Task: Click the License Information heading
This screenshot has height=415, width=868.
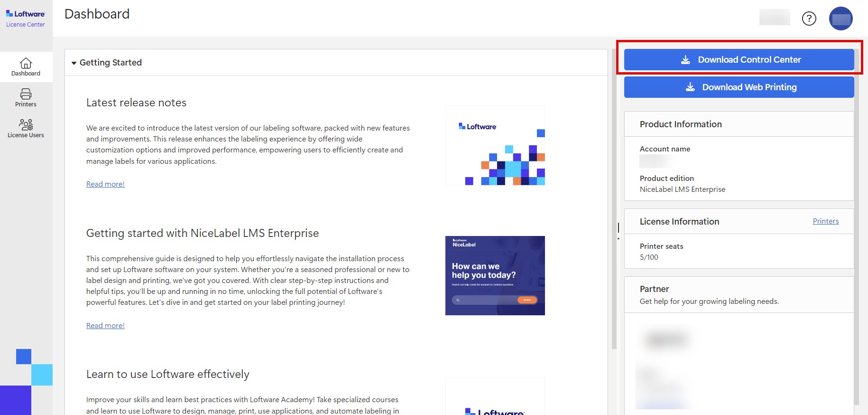Action: pyautogui.click(x=679, y=222)
